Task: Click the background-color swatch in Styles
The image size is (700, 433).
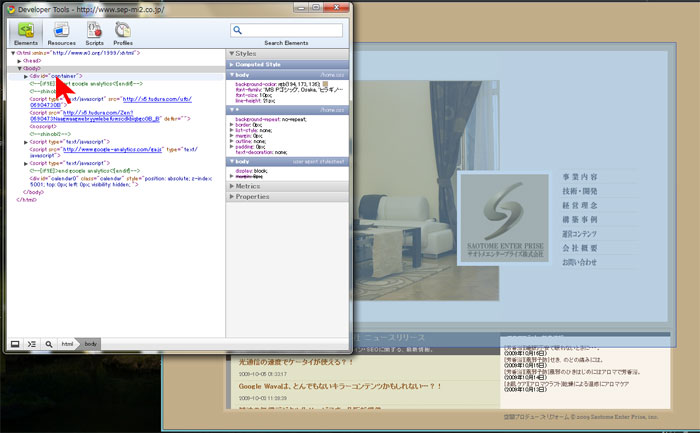Action: click(x=325, y=84)
